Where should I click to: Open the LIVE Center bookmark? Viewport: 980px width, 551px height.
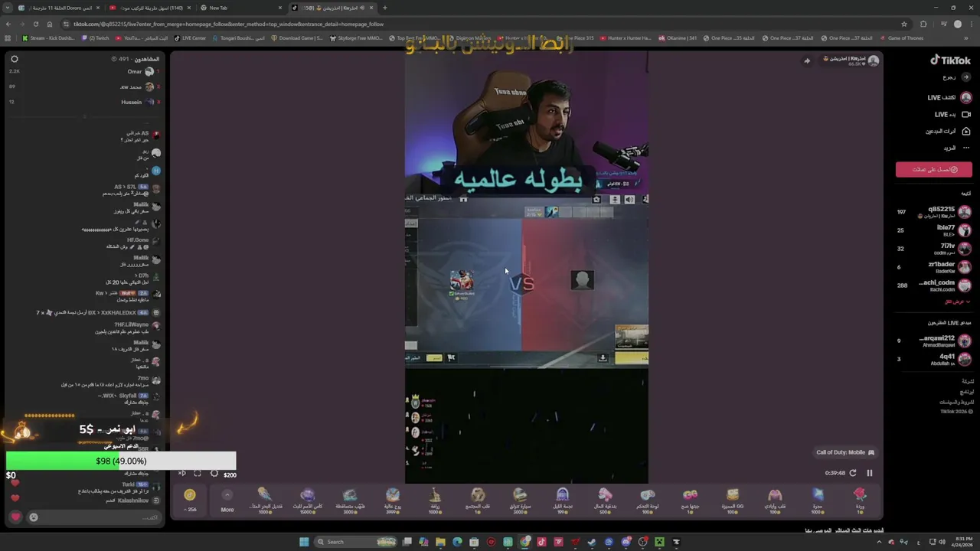(x=190, y=38)
